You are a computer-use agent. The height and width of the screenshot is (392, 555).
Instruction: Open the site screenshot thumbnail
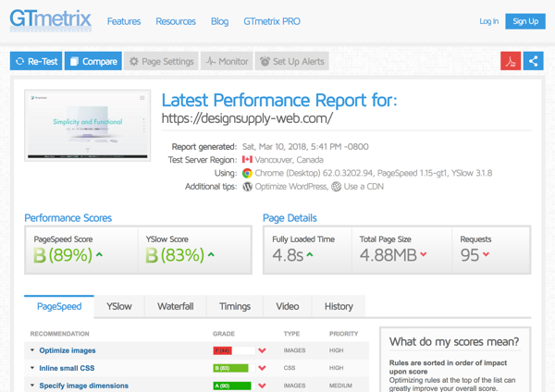[x=88, y=125]
